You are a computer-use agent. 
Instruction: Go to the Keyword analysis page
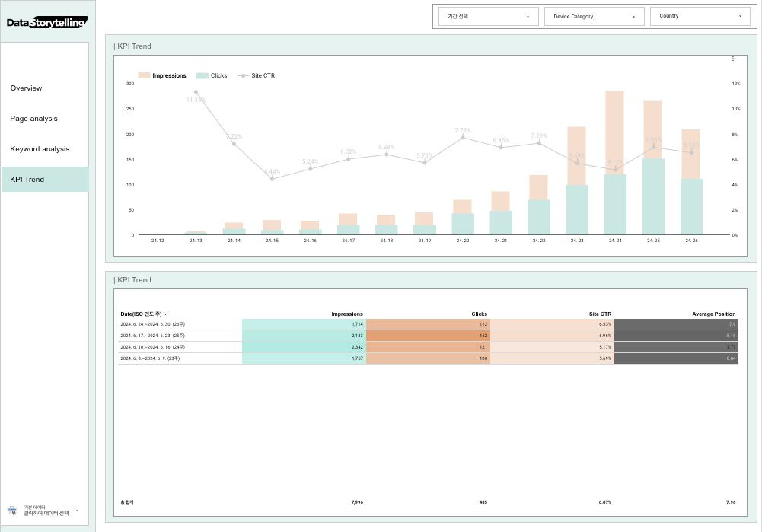[x=40, y=149]
